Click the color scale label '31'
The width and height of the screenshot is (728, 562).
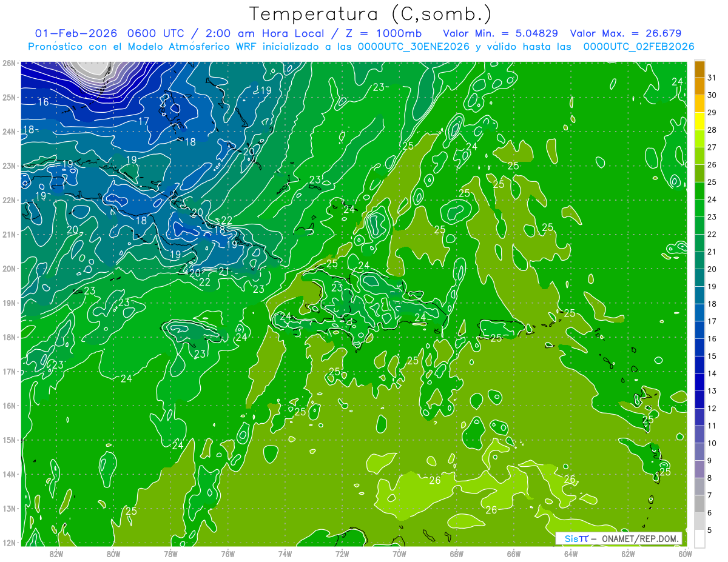[x=712, y=78]
